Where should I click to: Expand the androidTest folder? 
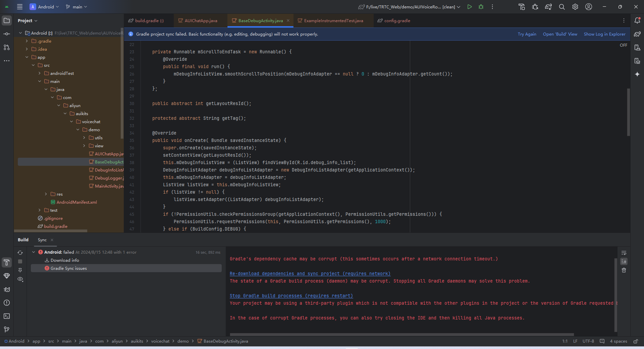(x=40, y=73)
